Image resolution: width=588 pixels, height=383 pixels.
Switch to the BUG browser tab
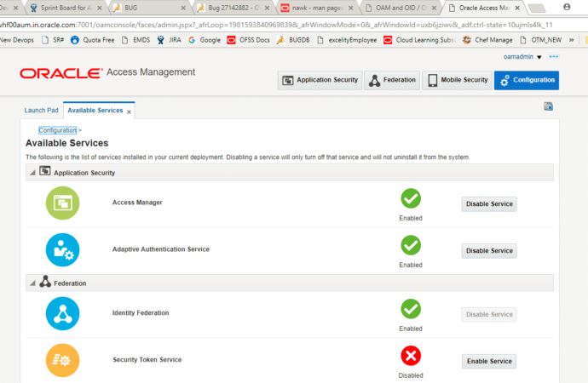[150, 8]
